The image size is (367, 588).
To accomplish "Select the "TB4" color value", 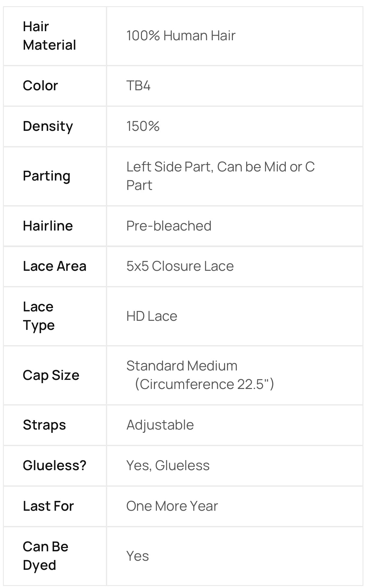I will coord(138,86).
